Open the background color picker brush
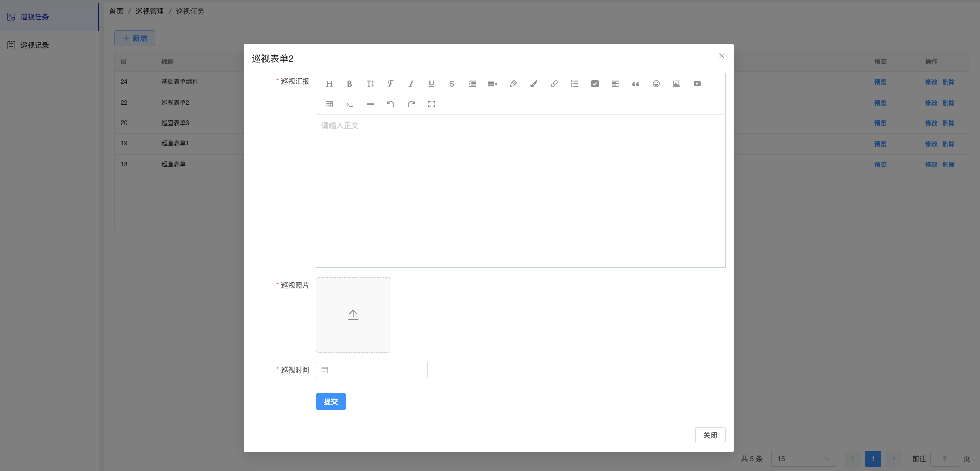This screenshot has width=980, height=471. click(533, 84)
